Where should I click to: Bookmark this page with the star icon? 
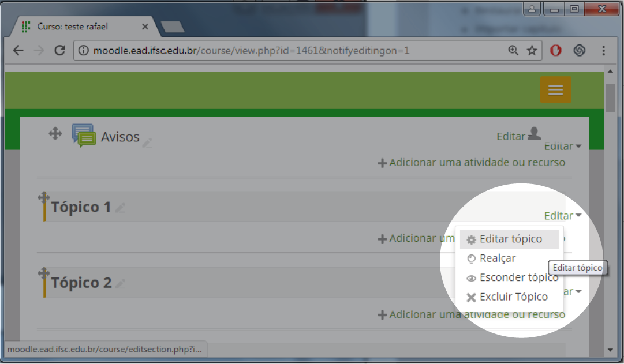tap(532, 51)
